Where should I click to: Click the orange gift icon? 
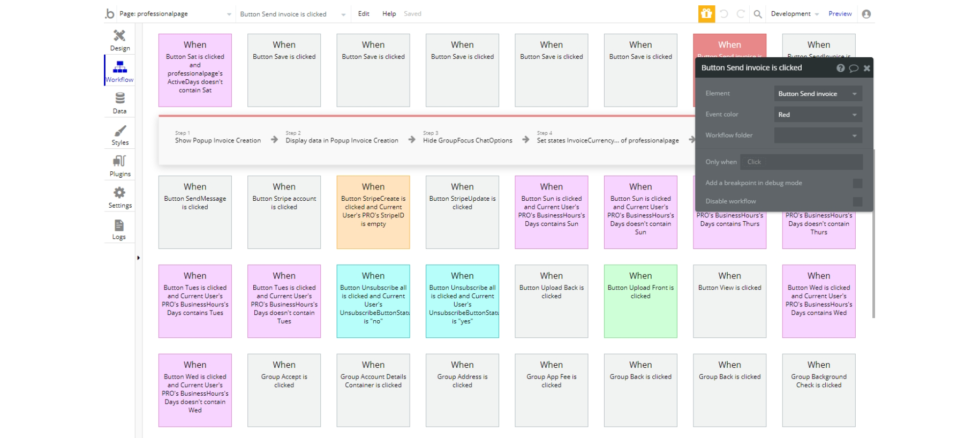[x=706, y=14]
